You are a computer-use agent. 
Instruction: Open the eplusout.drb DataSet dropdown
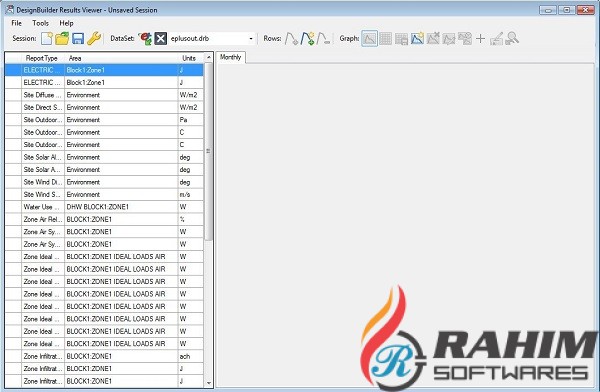pyautogui.click(x=251, y=39)
